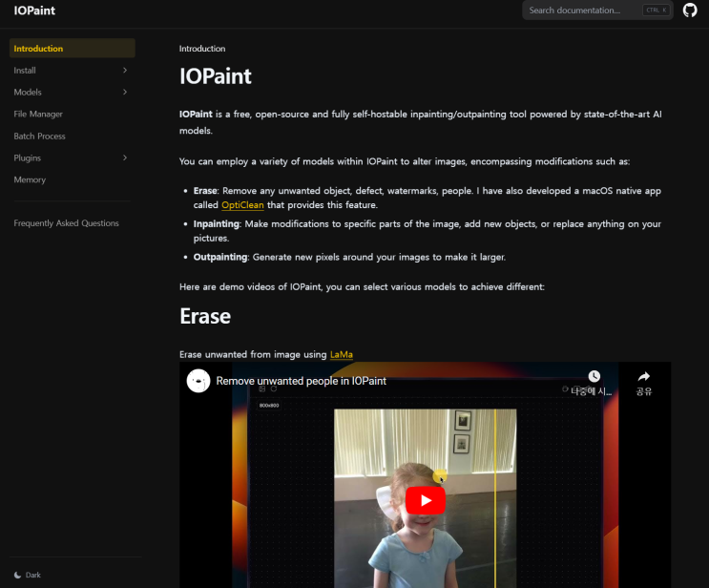The width and height of the screenshot is (709, 588).
Task: Expand the Models chevron arrow
Action: pos(125,93)
